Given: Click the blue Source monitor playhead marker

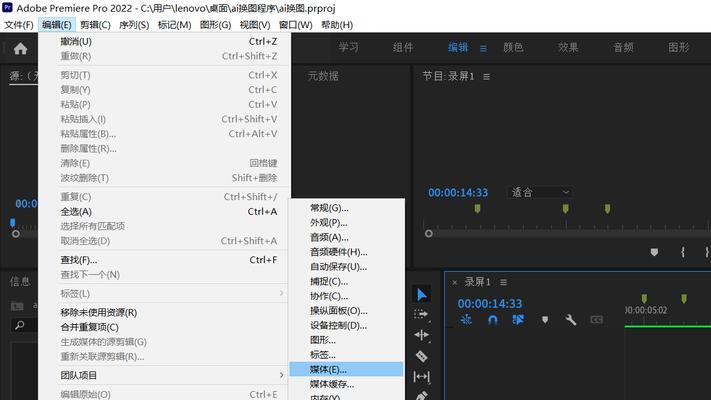Looking at the screenshot, I should (x=13, y=222).
